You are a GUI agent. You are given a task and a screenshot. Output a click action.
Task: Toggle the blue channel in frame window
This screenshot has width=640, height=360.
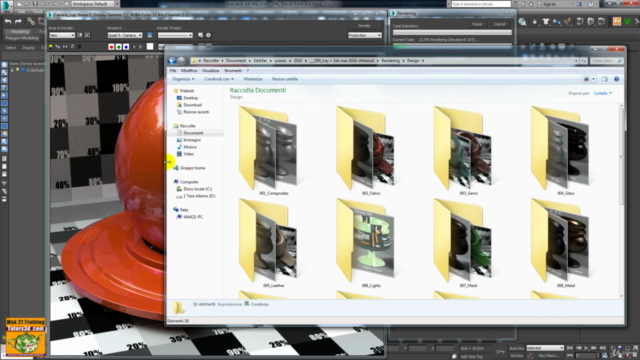(x=126, y=47)
